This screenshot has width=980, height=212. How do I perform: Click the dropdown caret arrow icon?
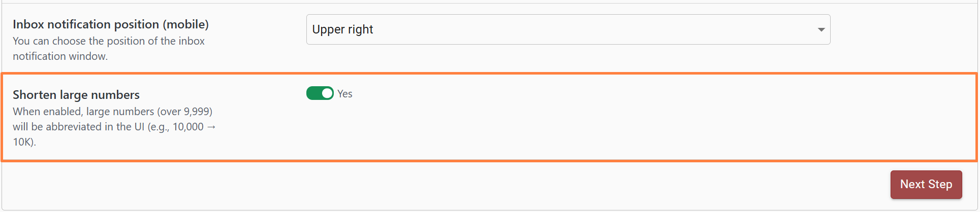(821, 29)
